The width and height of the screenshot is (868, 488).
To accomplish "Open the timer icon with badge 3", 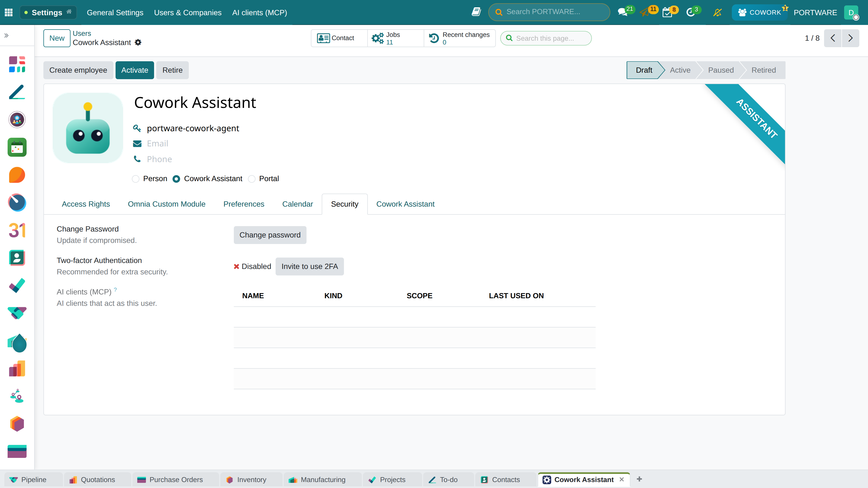I will click(x=690, y=13).
